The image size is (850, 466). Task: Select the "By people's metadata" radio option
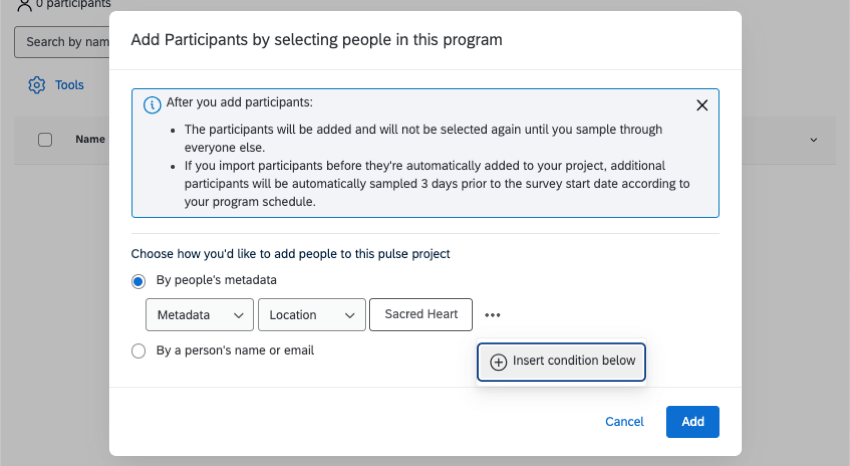[139, 280]
